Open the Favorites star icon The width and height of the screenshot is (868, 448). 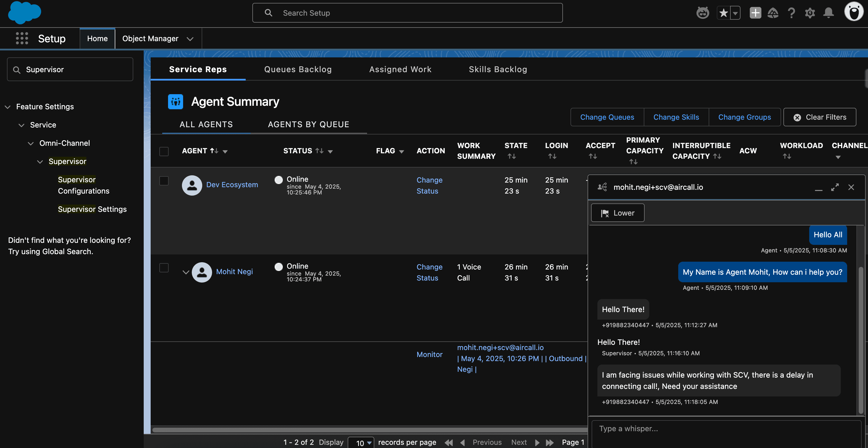[x=723, y=13]
